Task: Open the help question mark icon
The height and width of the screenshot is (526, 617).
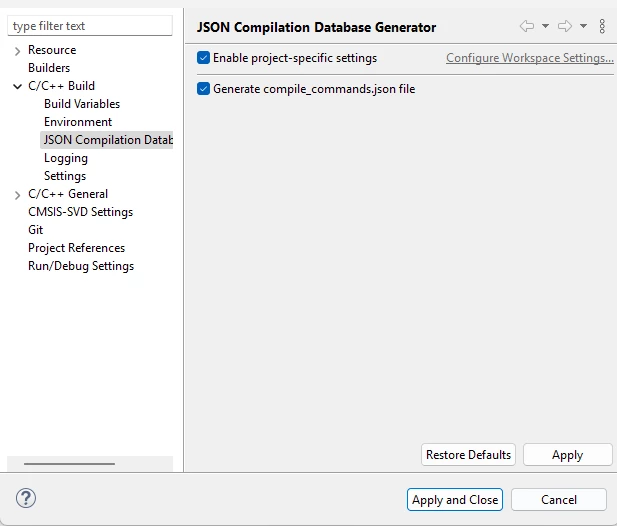Action: tap(26, 498)
